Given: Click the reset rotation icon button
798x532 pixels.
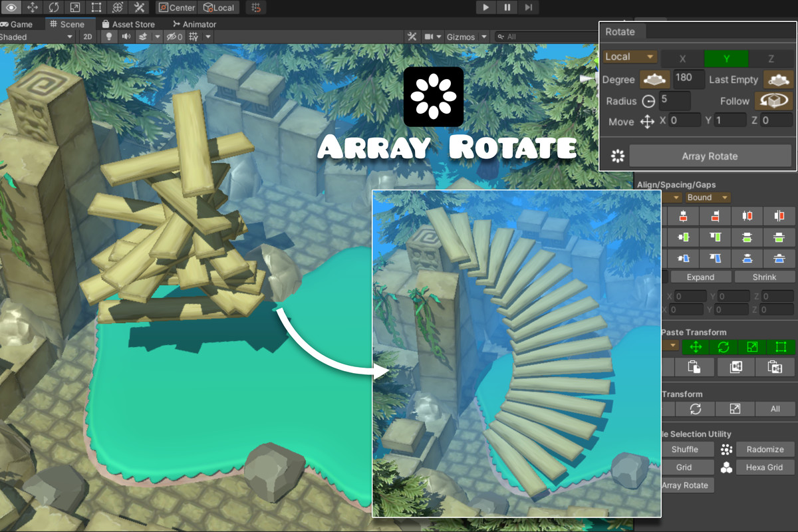Looking at the screenshot, I should coord(696,409).
